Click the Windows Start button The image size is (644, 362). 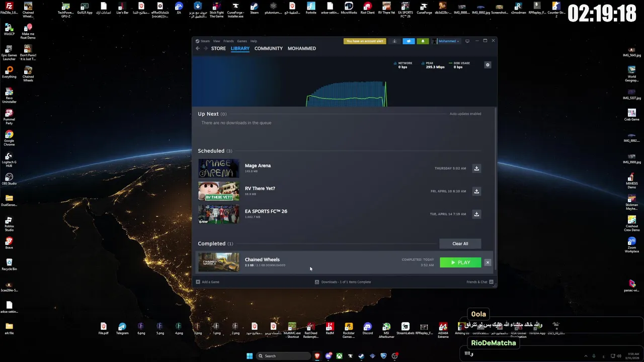pyautogui.click(x=249, y=356)
